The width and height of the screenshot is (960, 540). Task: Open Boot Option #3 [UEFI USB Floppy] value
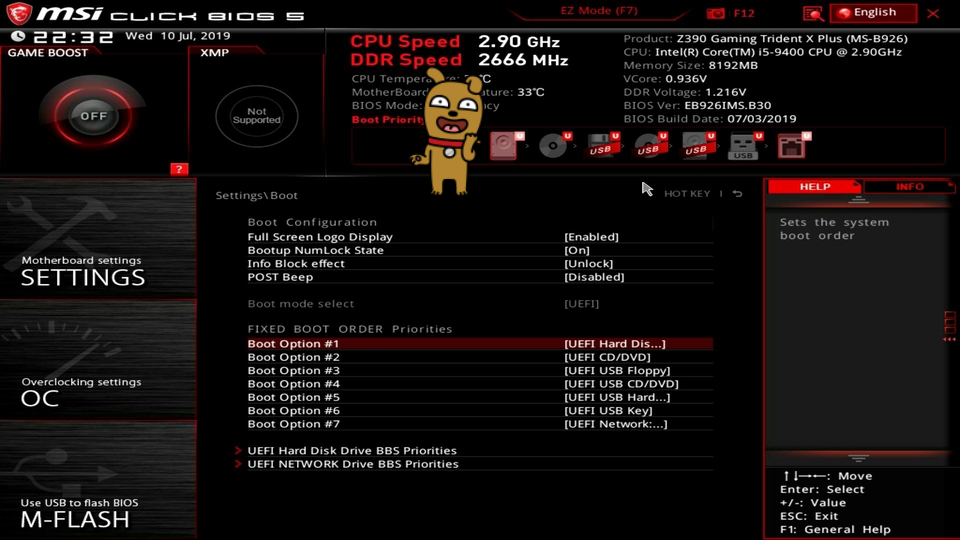[x=617, y=371]
